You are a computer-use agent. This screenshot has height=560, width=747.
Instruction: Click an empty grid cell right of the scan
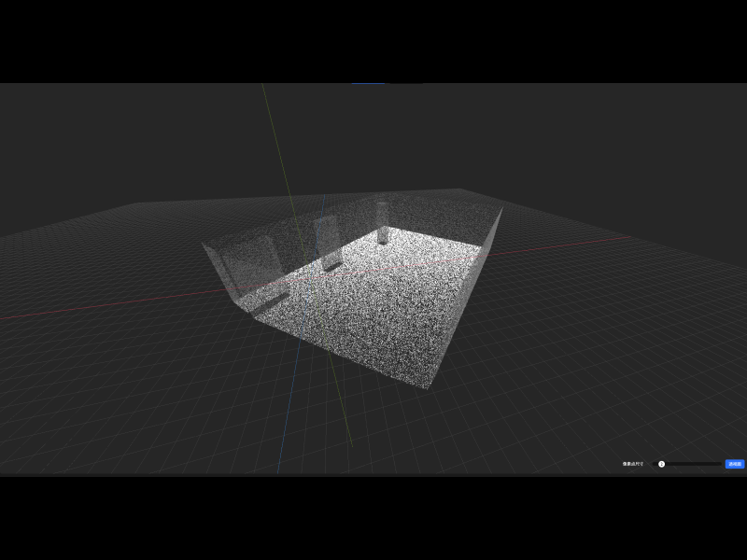(579, 327)
